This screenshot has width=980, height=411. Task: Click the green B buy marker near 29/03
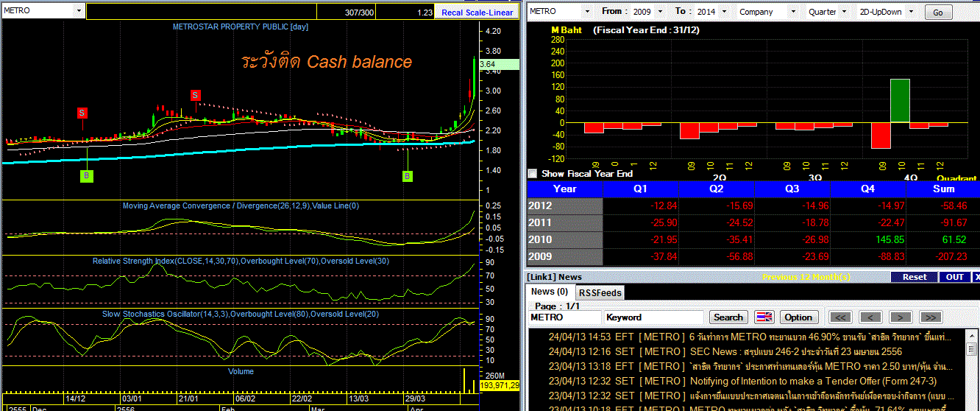[408, 176]
